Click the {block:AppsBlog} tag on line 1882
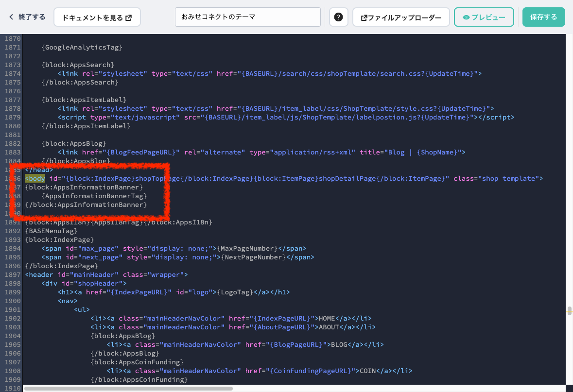 click(x=74, y=143)
